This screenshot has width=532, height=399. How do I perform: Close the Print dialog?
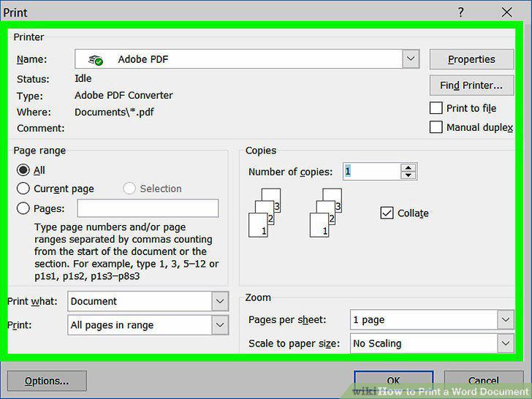(x=507, y=12)
